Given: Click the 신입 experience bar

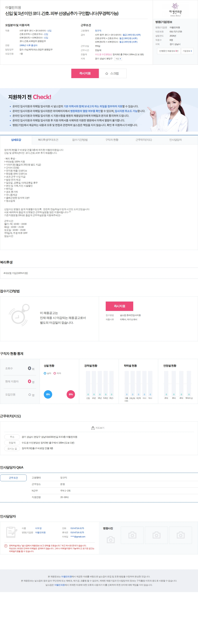Looking at the screenshot, I should (x=88, y=383).
